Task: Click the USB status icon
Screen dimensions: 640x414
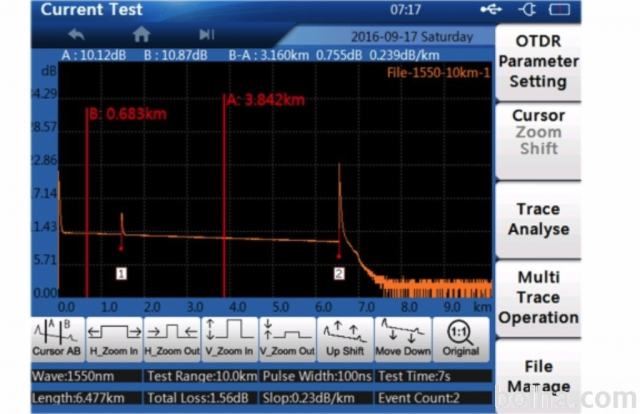Action: click(492, 9)
